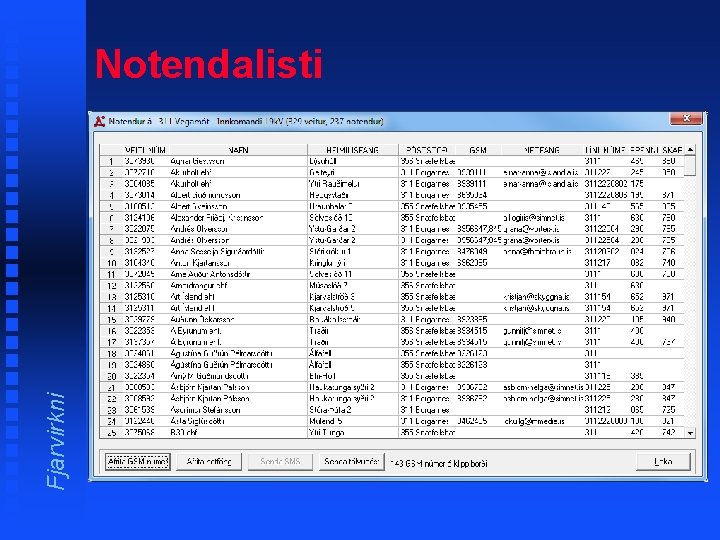Click the Afrita netföng button
The image size is (720, 540).
pyautogui.click(x=209, y=461)
